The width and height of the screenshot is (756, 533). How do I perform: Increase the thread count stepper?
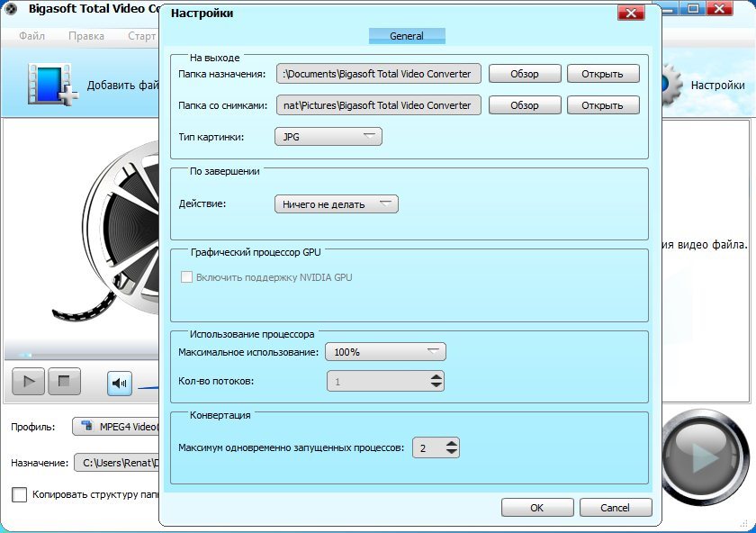[x=436, y=376]
